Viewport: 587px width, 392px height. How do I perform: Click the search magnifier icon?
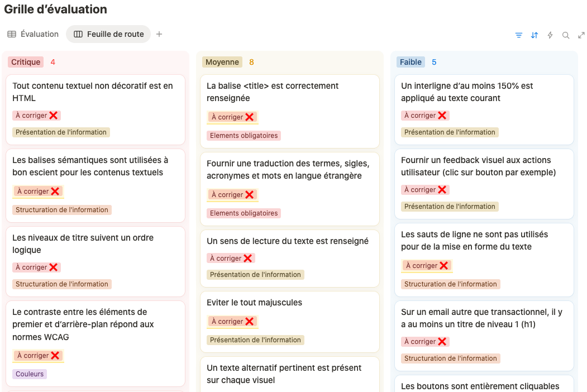[566, 35]
